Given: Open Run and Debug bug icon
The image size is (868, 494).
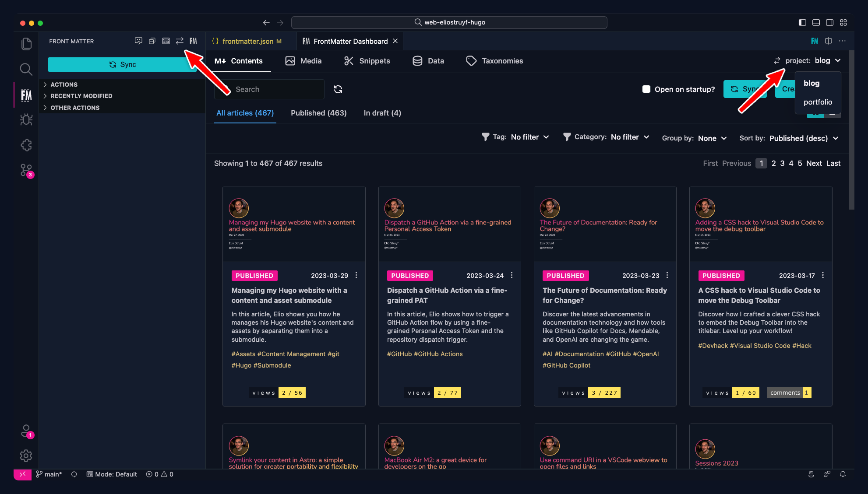Looking at the screenshot, I should [x=26, y=119].
